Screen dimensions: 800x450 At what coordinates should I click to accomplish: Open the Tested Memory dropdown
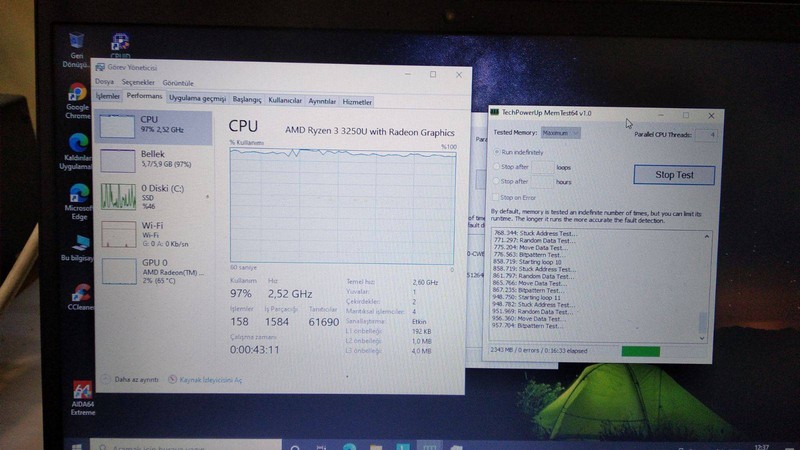click(x=560, y=133)
